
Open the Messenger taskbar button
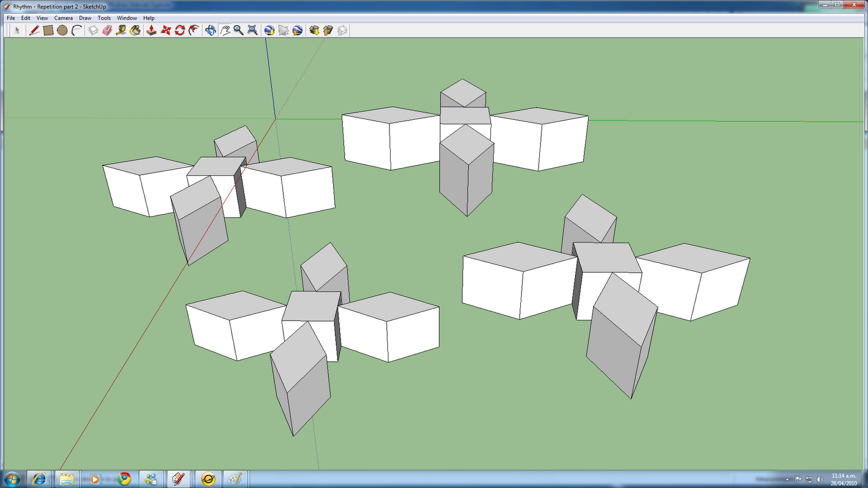[151, 479]
